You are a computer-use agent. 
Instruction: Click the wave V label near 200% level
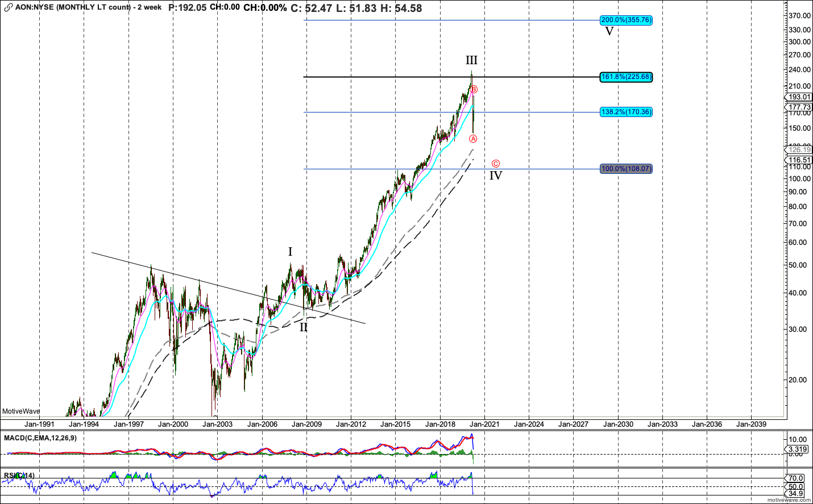609,31
